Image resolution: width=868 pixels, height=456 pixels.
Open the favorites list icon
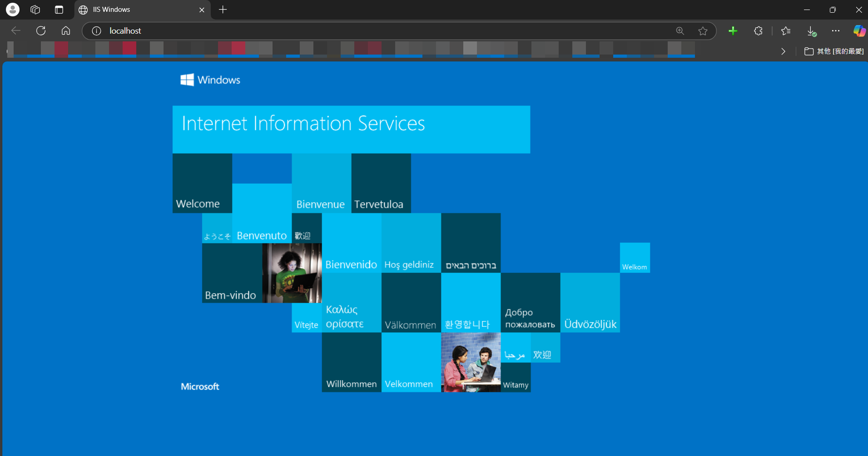786,30
